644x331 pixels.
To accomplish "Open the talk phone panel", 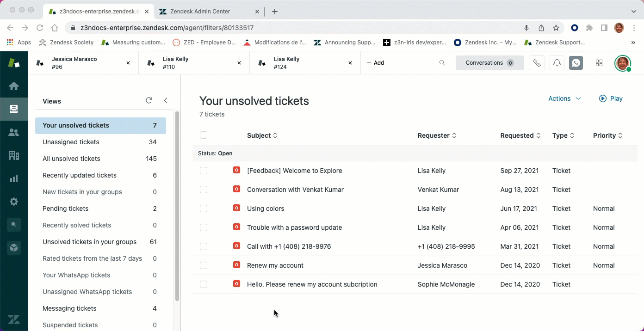I will 537,62.
